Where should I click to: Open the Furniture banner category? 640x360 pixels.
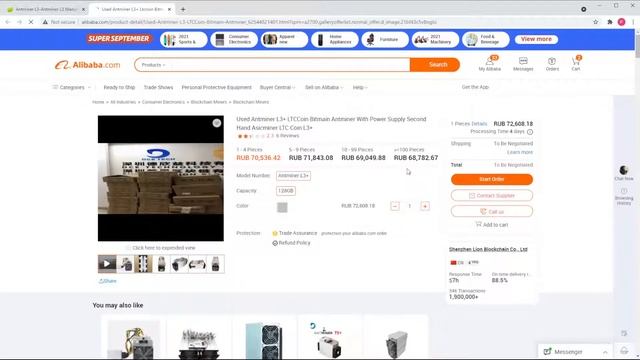[x=385, y=40]
